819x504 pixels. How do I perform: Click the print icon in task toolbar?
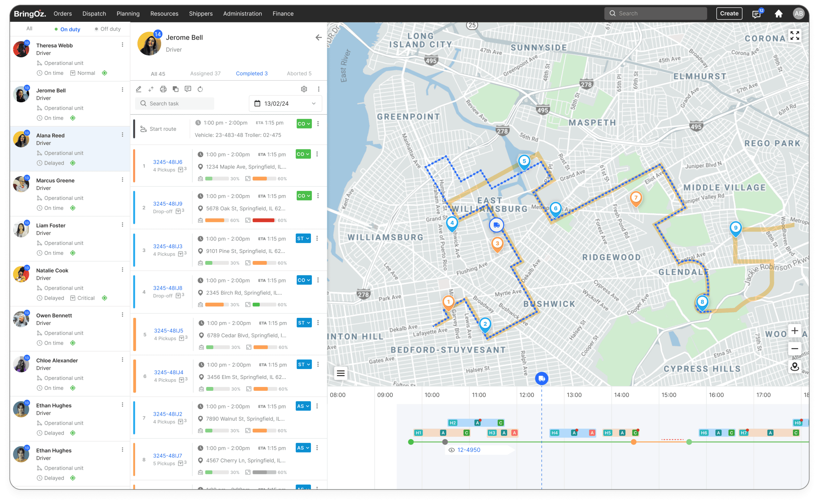(163, 89)
